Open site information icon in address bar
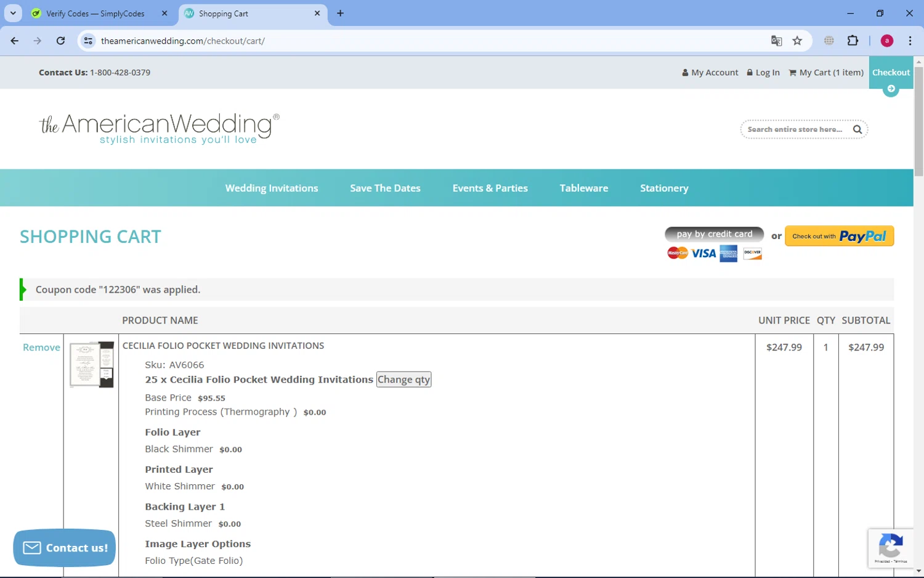The image size is (924, 578). point(88,41)
